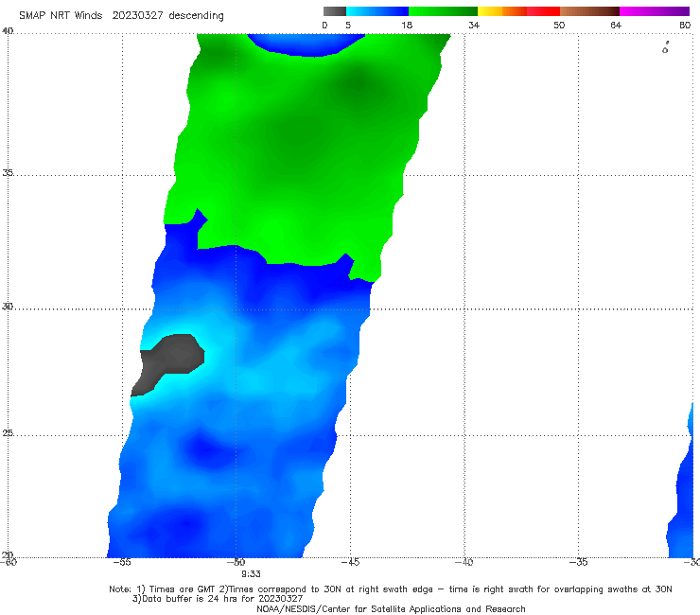This screenshot has width=700, height=615.
Task: Click the yellow segment of the color bar
Action: (x=490, y=11)
